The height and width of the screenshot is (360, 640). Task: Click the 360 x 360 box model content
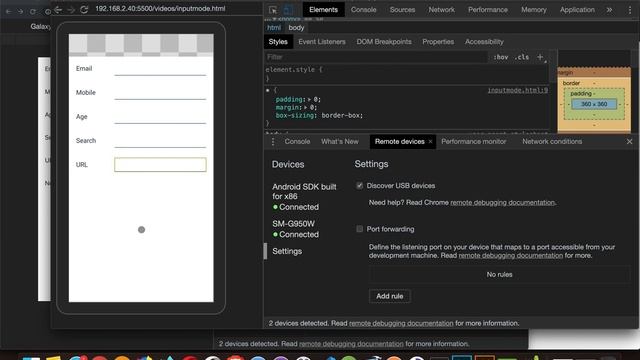[594, 104]
